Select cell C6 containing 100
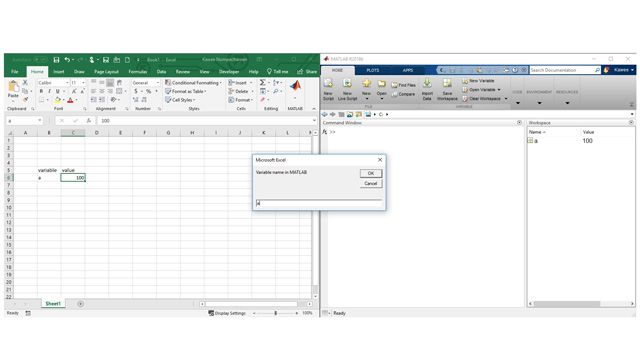The image size is (640, 360). [x=73, y=178]
